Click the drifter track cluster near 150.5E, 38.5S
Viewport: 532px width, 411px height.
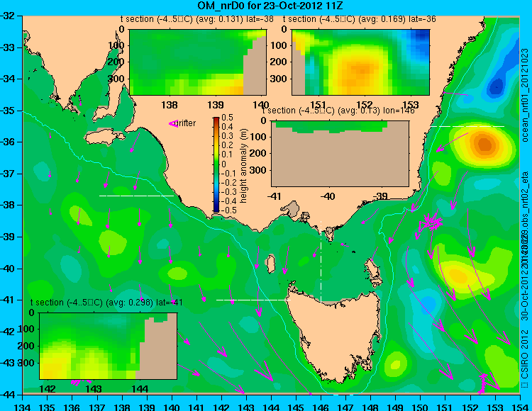[x=431, y=223]
